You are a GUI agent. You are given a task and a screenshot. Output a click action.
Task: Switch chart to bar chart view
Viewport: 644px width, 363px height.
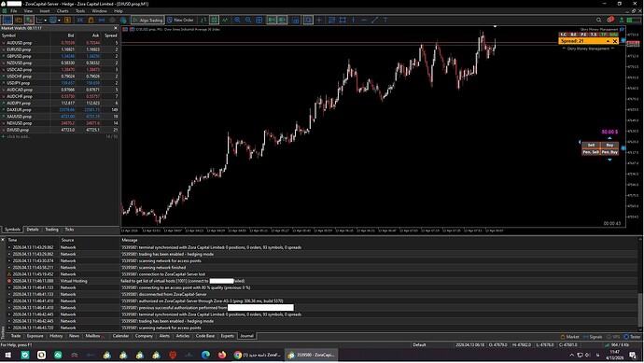tap(203, 20)
